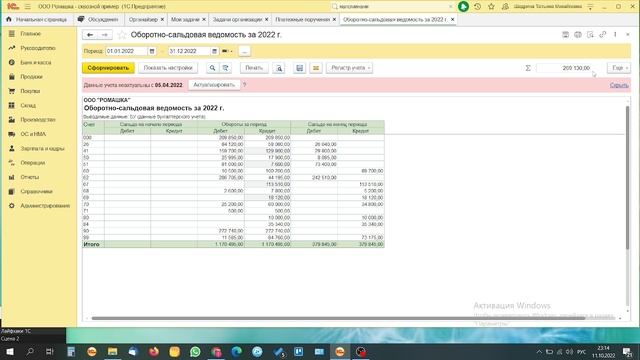
Task: Click the green circular assistant icon
Action: click(x=463, y=7)
